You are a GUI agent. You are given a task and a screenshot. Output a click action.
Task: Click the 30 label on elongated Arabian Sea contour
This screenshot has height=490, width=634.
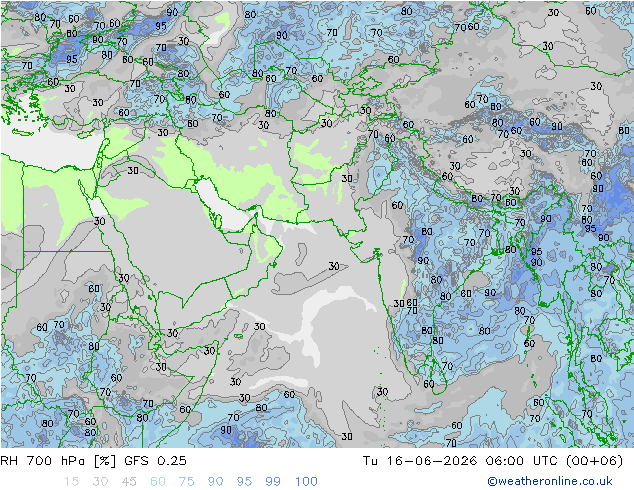[x=334, y=266]
